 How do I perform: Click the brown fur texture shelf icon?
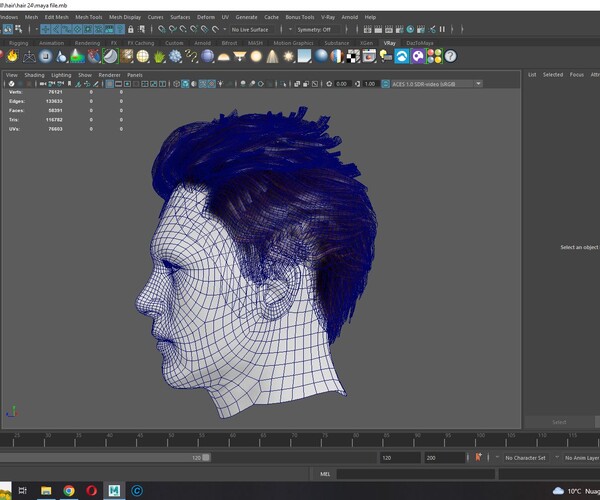[x=127, y=56]
